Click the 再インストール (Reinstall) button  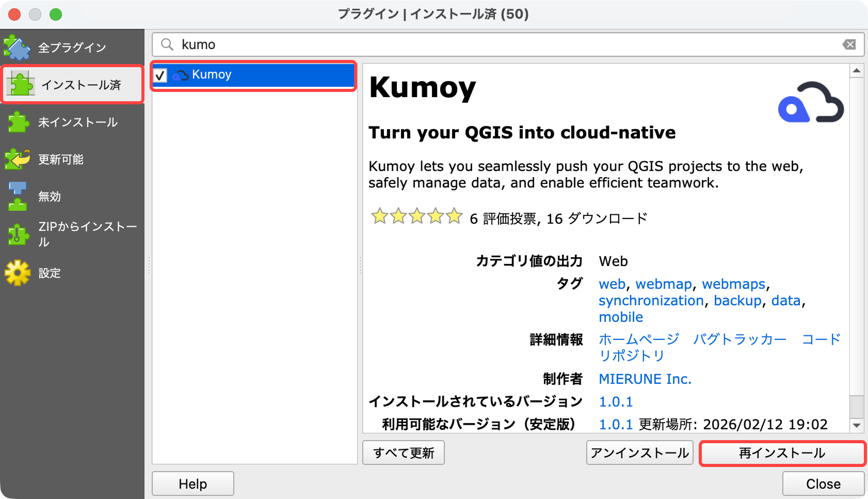point(781,453)
